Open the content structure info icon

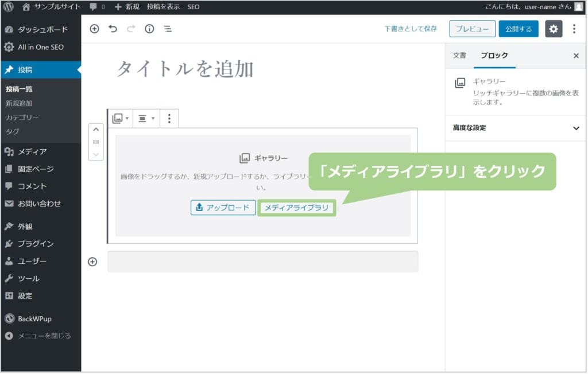149,29
